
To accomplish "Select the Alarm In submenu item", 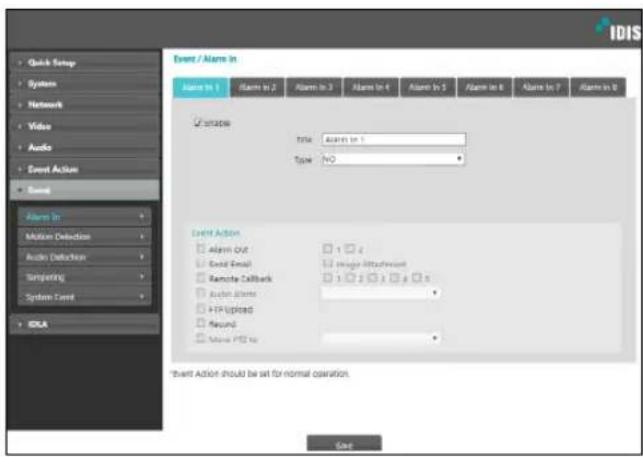I will click(84, 217).
